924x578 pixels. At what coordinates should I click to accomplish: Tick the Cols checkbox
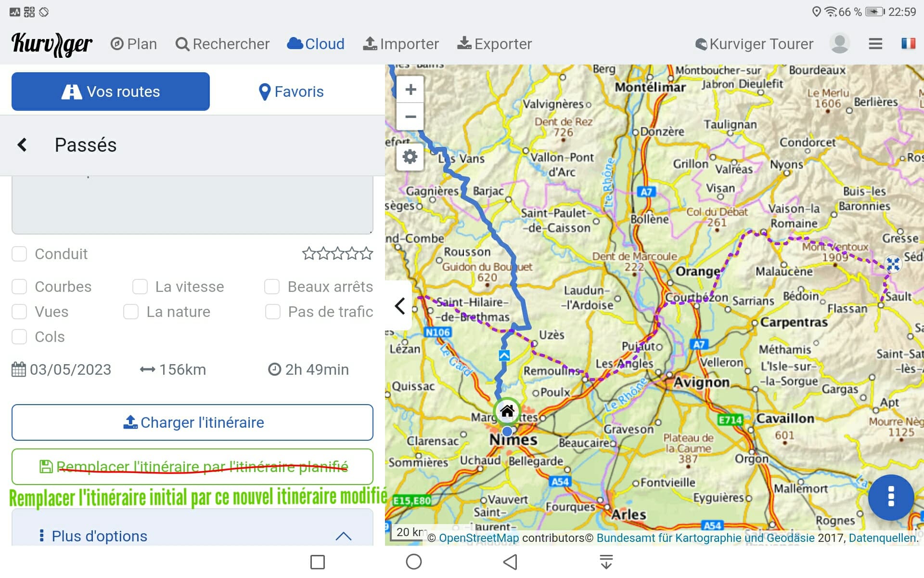19,337
